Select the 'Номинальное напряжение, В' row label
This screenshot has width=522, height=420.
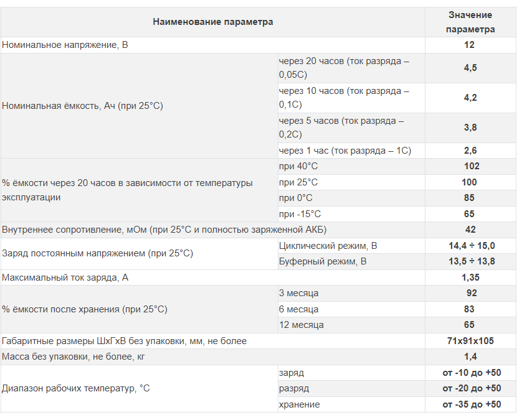pyautogui.click(x=67, y=45)
